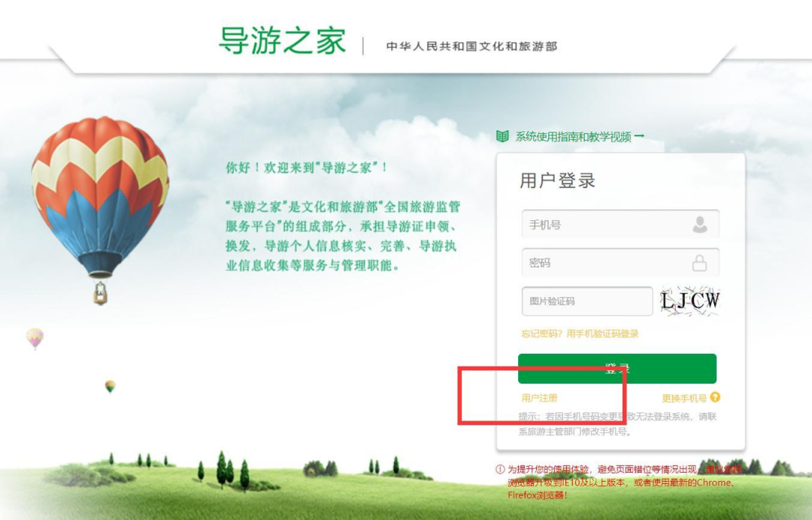Focus the 图片验证码 input field
812x520 pixels.
[587, 301]
